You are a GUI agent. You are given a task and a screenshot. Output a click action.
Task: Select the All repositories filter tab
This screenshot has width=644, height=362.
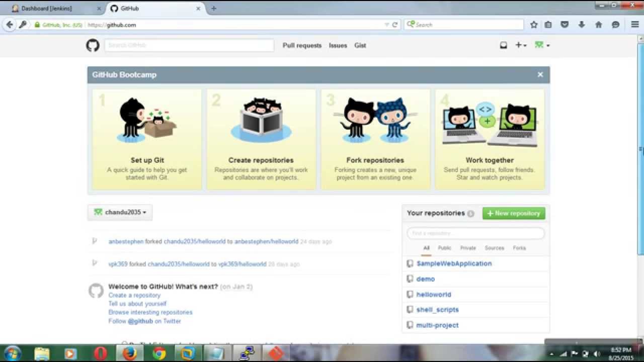426,248
